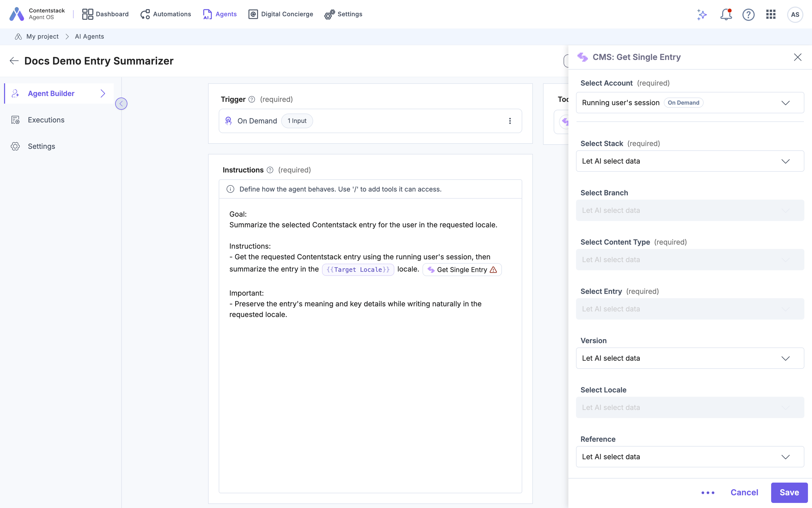Click the Contentstack Agent OS logo
812x508 pixels.
click(37, 14)
